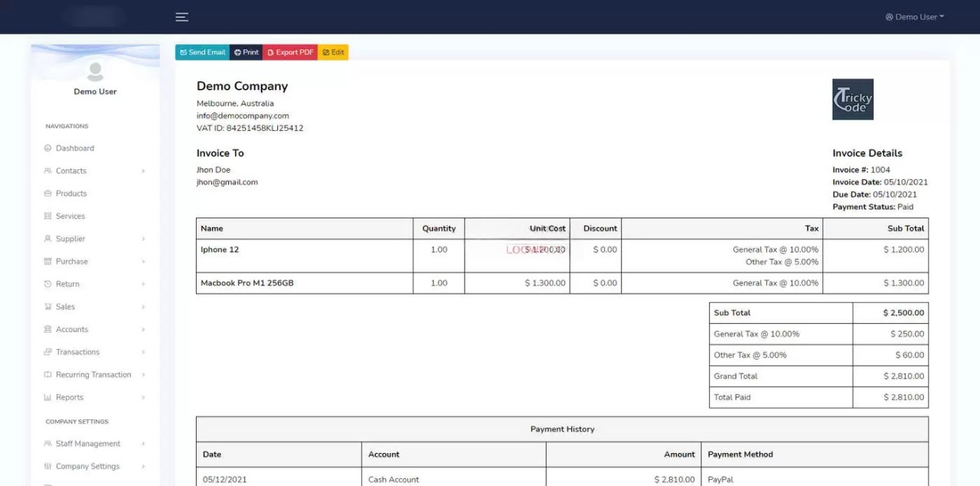Expand the Staff Management chevron
Viewport: 980px width, 486px height.
[143, 444]
